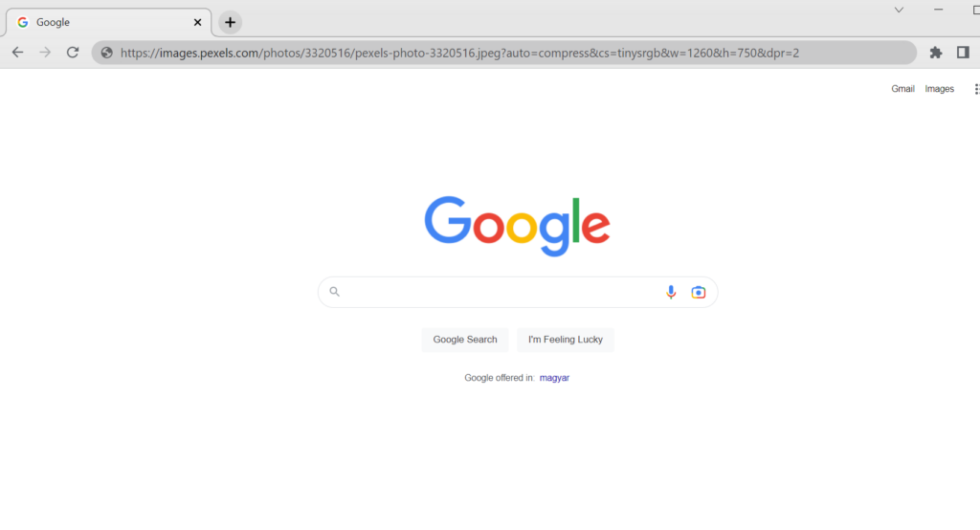This screenshot has width=980, height=530.
Task: Reload the current page
Action: pyautogui.click(x=73, y=53)
